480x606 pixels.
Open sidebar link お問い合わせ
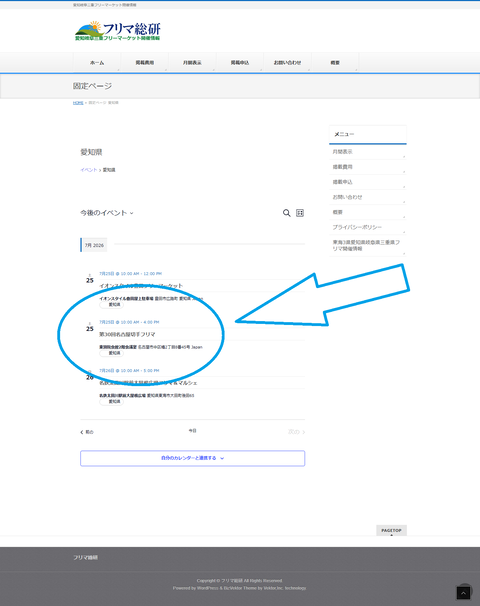(368, 197)
